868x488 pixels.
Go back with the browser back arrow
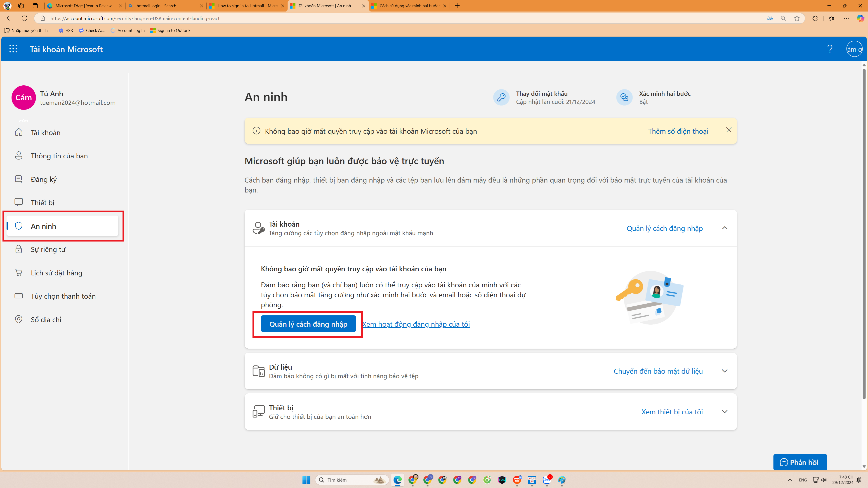pos(9,18)
